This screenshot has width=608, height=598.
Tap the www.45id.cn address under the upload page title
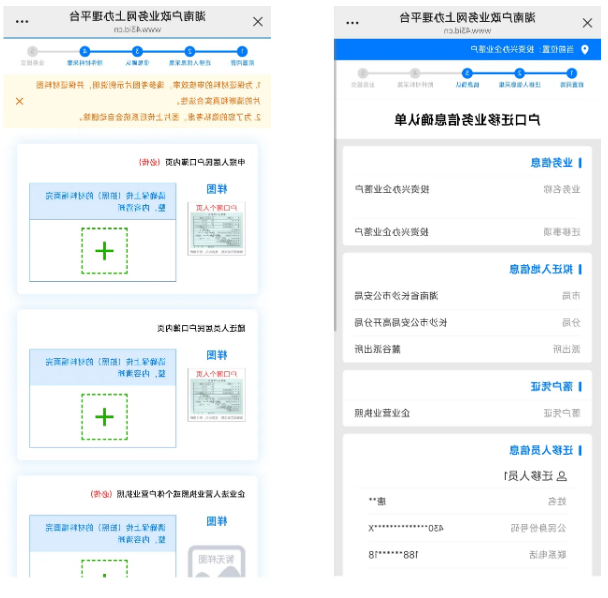[x=137, y=29]
